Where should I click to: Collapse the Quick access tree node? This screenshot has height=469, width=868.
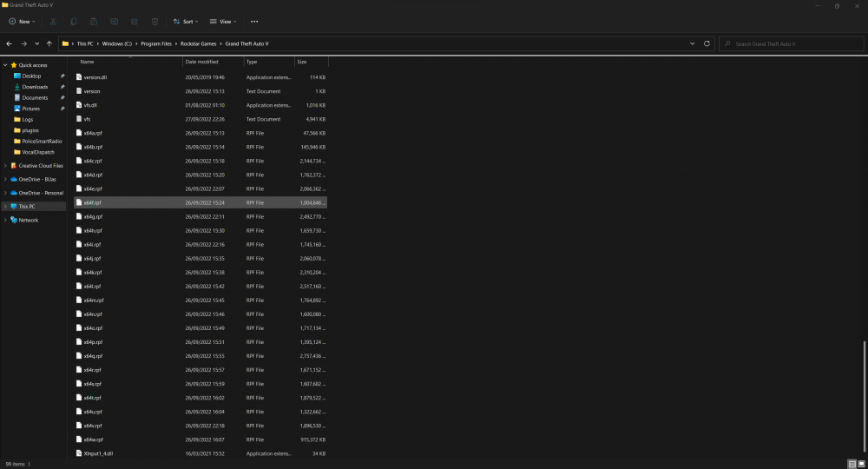point(5,65)
